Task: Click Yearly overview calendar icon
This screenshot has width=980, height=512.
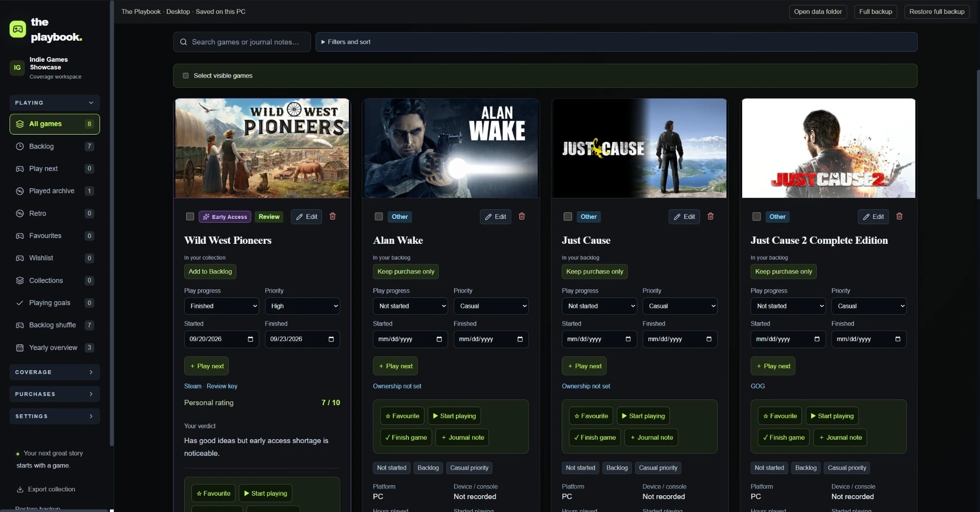Action: (20, 348)
